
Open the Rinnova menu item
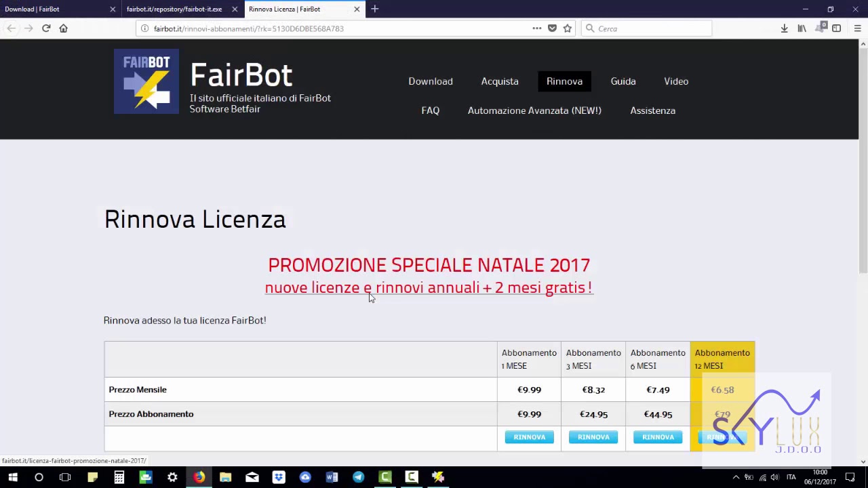564,81
